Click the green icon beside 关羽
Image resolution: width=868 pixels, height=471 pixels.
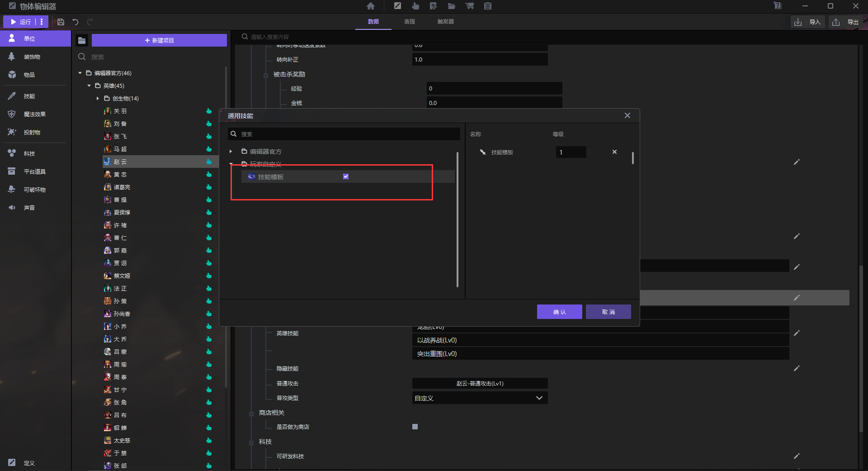pyautogui.click(x=209, y=111)
